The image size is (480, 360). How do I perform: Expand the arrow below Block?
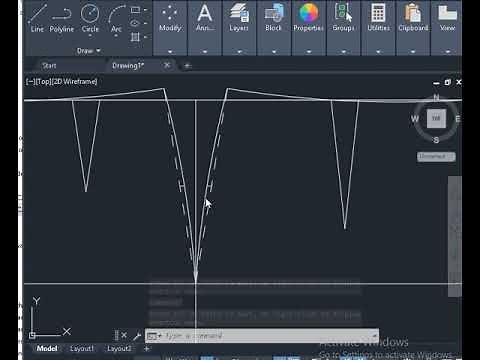274,52
